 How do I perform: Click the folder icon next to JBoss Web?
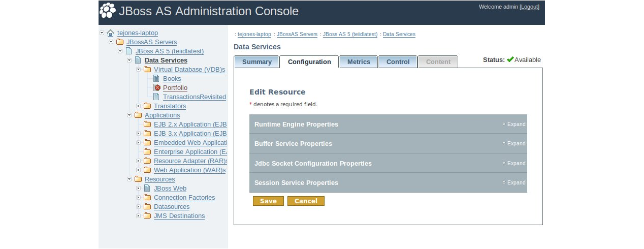point(147,189)
